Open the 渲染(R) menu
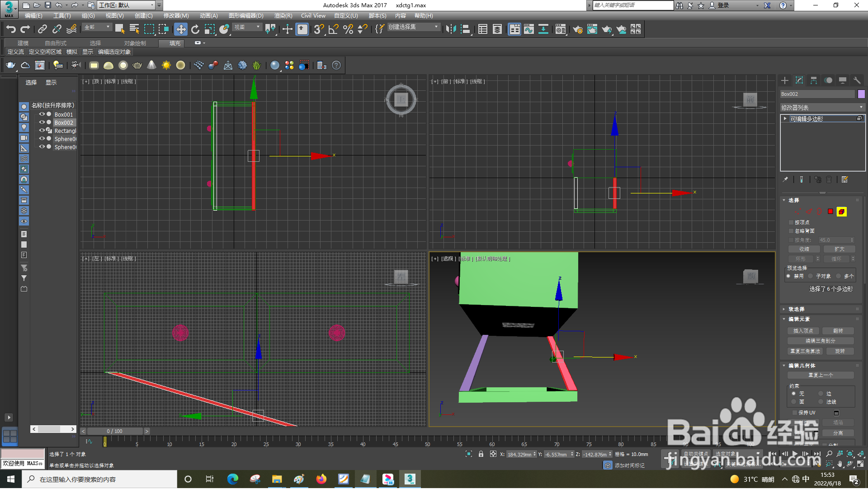 coord(283,16)
